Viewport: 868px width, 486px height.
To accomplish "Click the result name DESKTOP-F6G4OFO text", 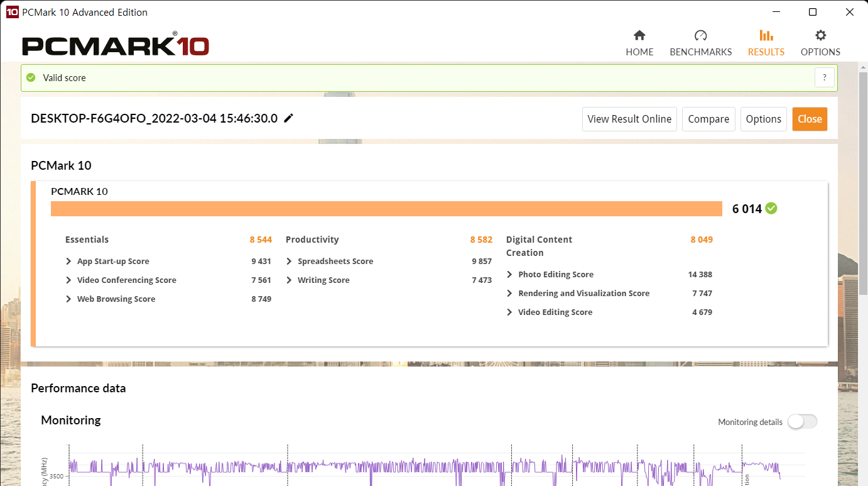I will tap(154, 118).
